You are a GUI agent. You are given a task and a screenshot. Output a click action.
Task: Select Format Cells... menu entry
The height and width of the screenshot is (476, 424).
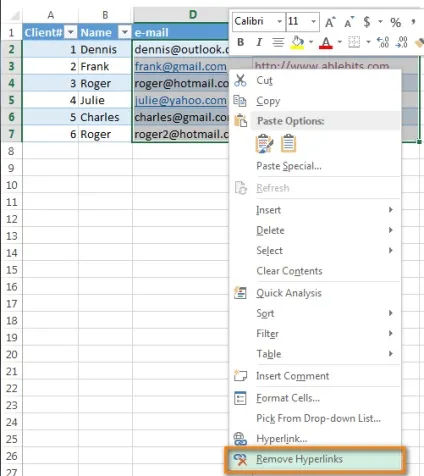(315, 398)
